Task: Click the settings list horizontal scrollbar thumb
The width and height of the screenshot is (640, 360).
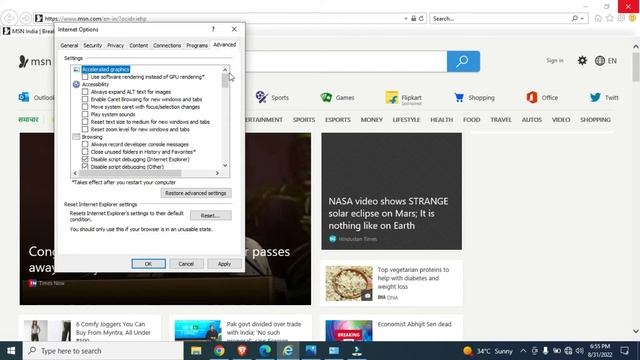Action: [x=130, y=173]
